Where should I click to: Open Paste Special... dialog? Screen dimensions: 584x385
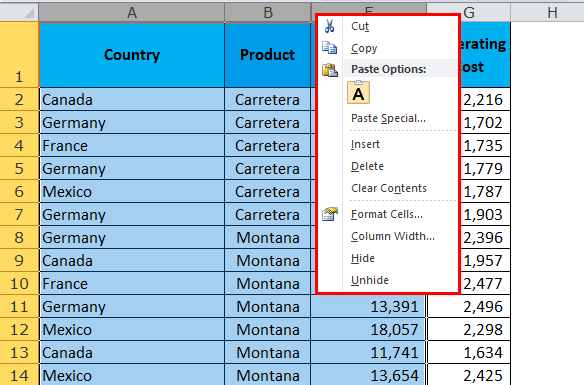coord(387,118)
